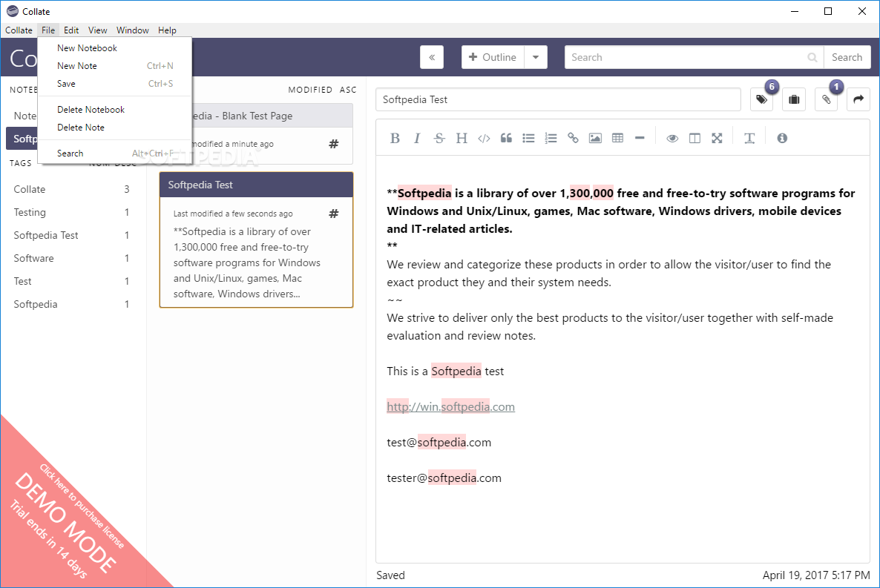Open the Edit menu
Image resolution: width=880 pixels, height=588 pixels.
point(71,30)
